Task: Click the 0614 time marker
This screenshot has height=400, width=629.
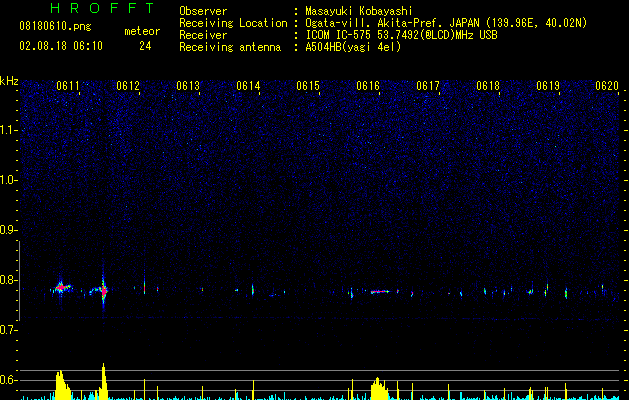Action: (x=248, y=86)
